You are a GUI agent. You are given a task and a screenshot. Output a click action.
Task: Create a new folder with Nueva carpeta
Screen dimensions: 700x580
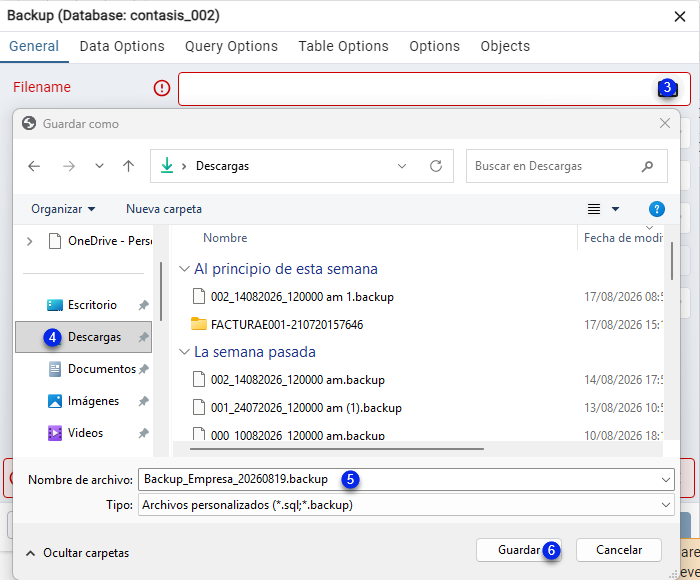(164, 209)
